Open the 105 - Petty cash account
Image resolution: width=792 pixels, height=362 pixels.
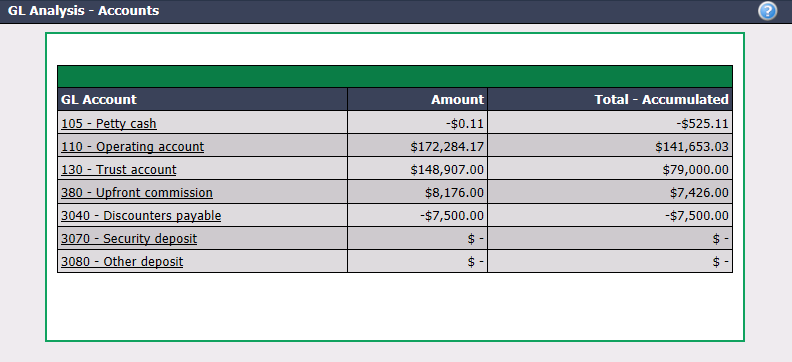[x=109, y=124]
